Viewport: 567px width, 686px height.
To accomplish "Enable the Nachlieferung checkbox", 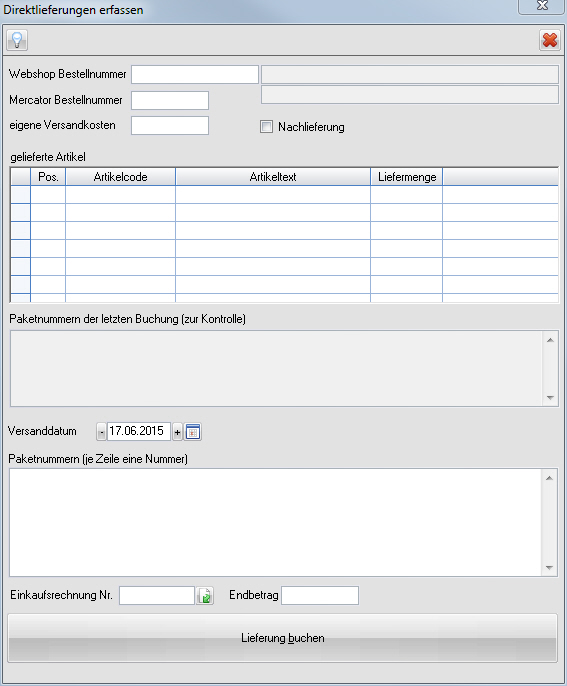I will point(266,127).
